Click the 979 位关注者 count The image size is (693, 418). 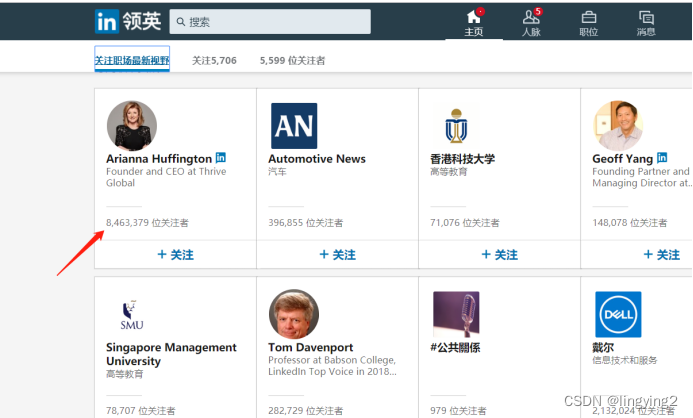coord(458,411)
